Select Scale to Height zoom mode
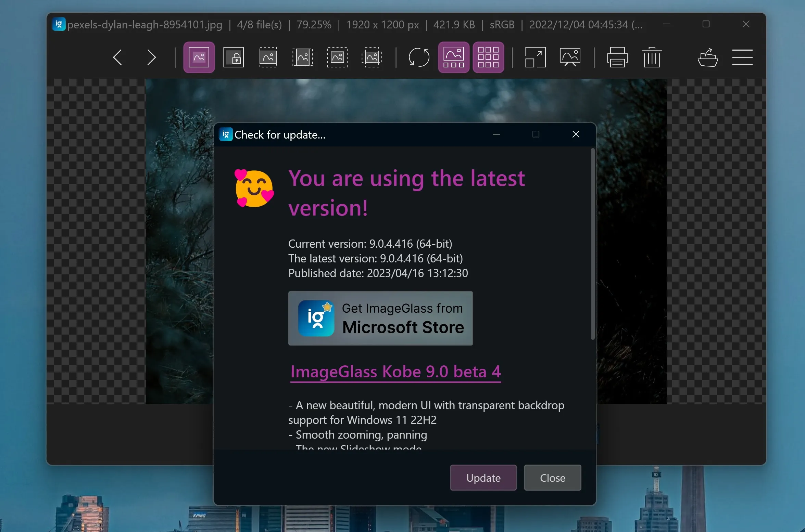The width and height of the screenshot is (805, 532). (x=303, y=57)
